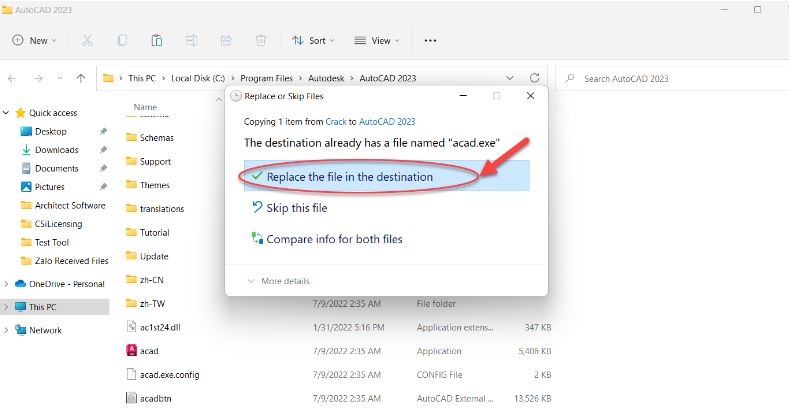Select This PC in sidebar

coord(42,307)
